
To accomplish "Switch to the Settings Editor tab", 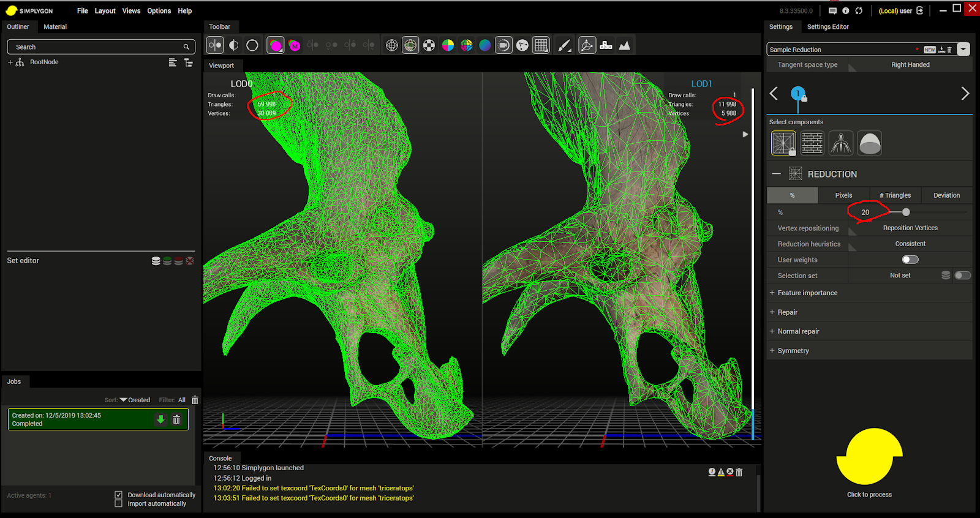I will pos(827,27).
